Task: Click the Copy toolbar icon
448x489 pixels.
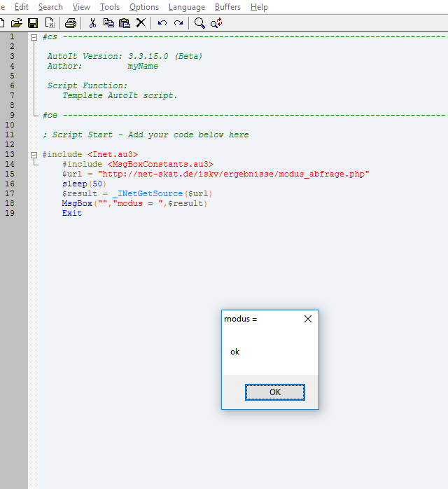Action: point(108,23)
